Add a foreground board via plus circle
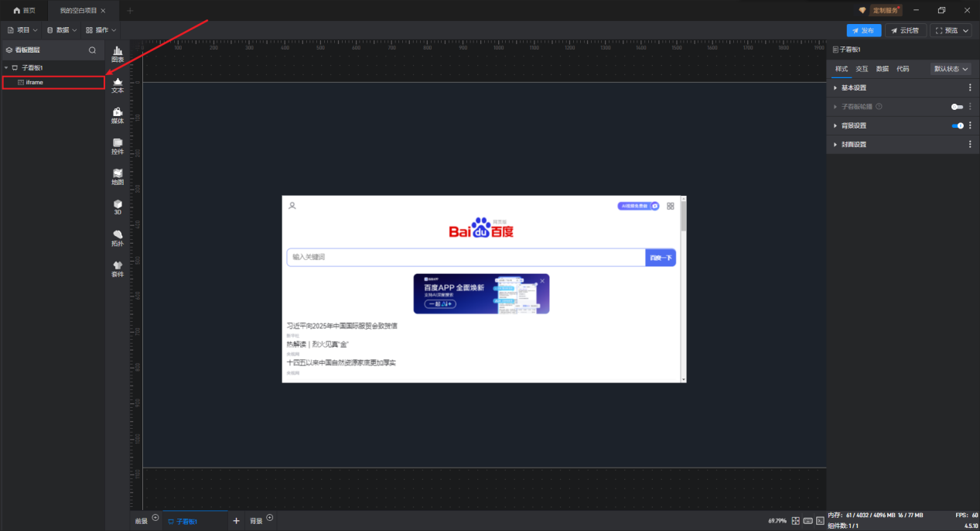This screenshot has width=980, height=531. pos(155,517)
